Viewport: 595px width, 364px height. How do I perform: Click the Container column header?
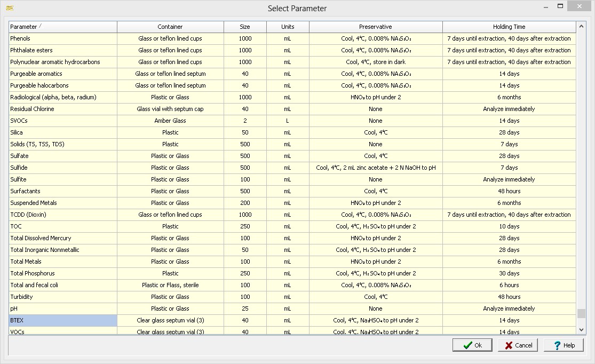[170, 27]
